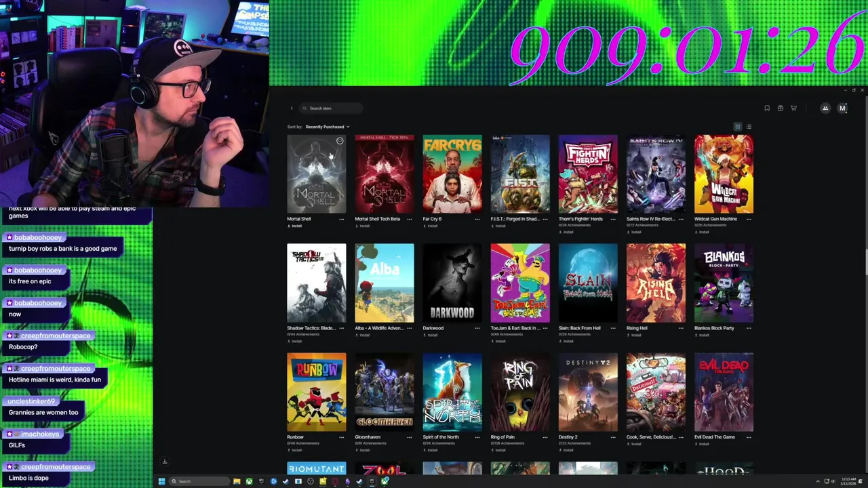
Task: Open the gift redeem icon
Action: pyautogui.click(x=781, y=108)
